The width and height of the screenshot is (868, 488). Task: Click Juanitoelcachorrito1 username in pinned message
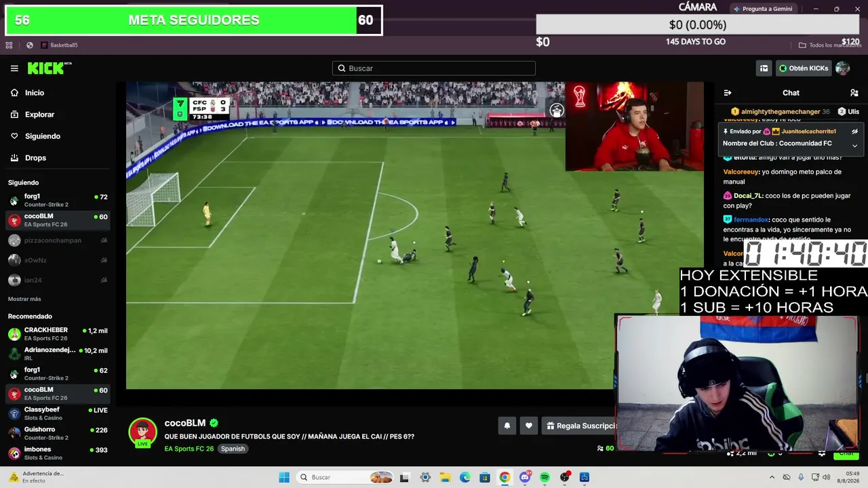809,131
